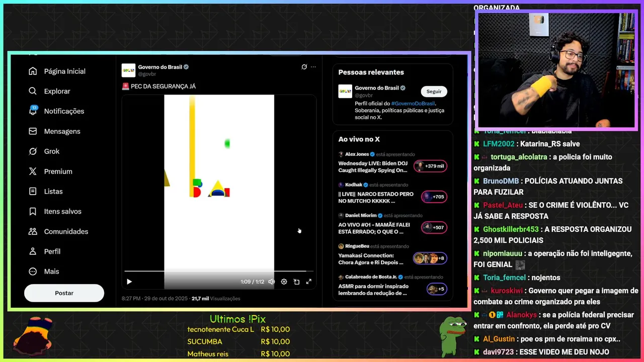
Task: Click Governo do Brasil avatar in Pessoas relevantes
Action: [x=345, y=91]
